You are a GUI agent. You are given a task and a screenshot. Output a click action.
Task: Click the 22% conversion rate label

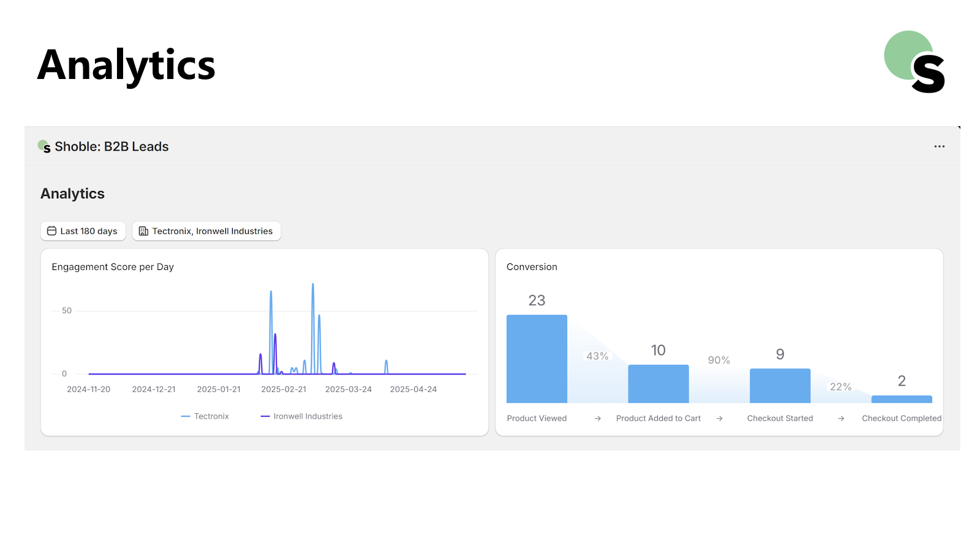tap(841, 387)
